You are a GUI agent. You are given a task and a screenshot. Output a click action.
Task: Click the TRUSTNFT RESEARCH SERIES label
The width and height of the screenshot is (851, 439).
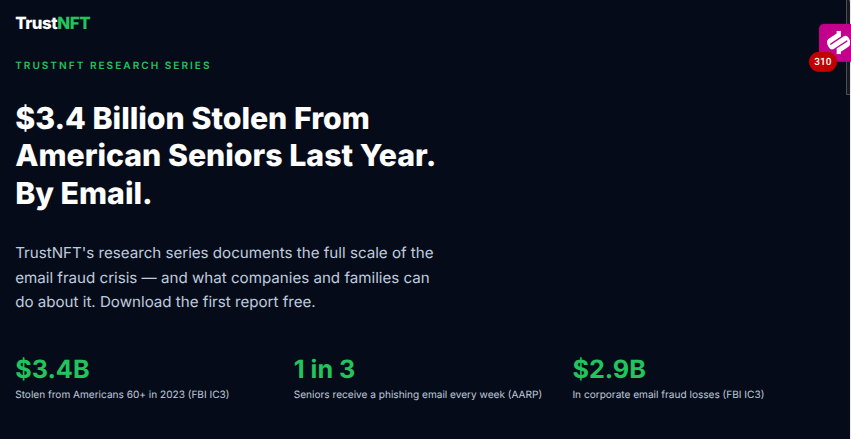point(113,65)
